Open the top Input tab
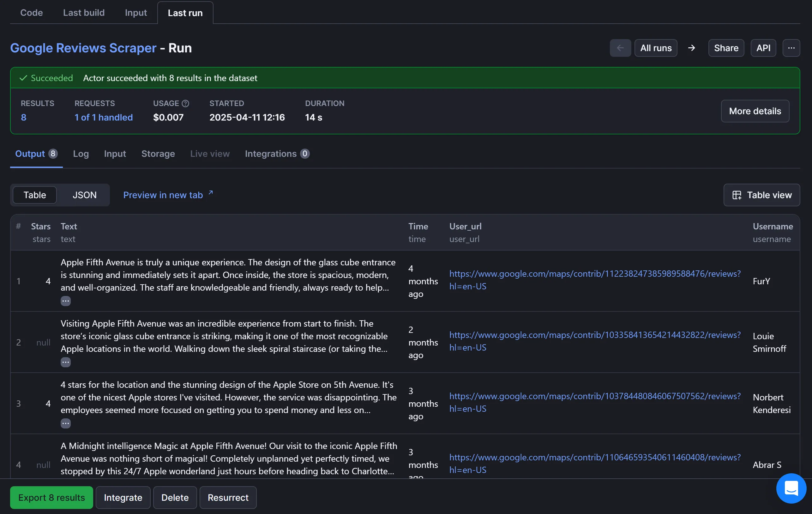The width and height of the screenshot is (812, 514). (136, 12)
